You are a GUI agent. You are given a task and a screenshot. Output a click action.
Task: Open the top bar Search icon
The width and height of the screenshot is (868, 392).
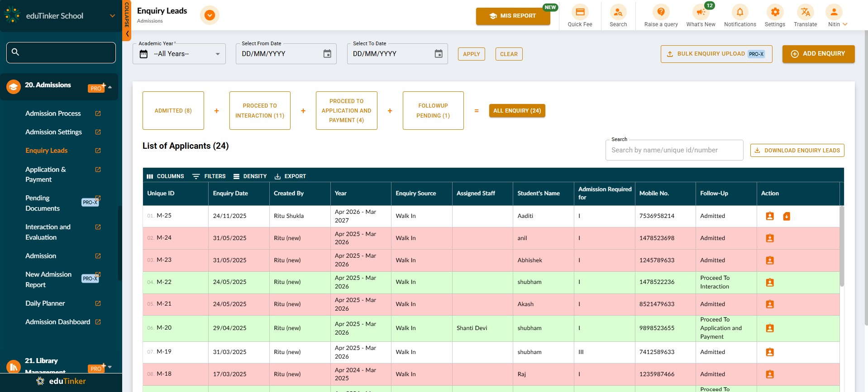click(618, 12)
